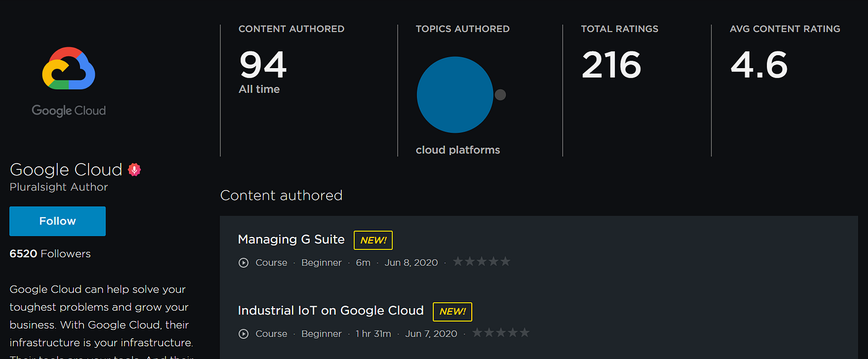
Task: Click the large blue cloud platforms bubble
Action: pos(454,95)
